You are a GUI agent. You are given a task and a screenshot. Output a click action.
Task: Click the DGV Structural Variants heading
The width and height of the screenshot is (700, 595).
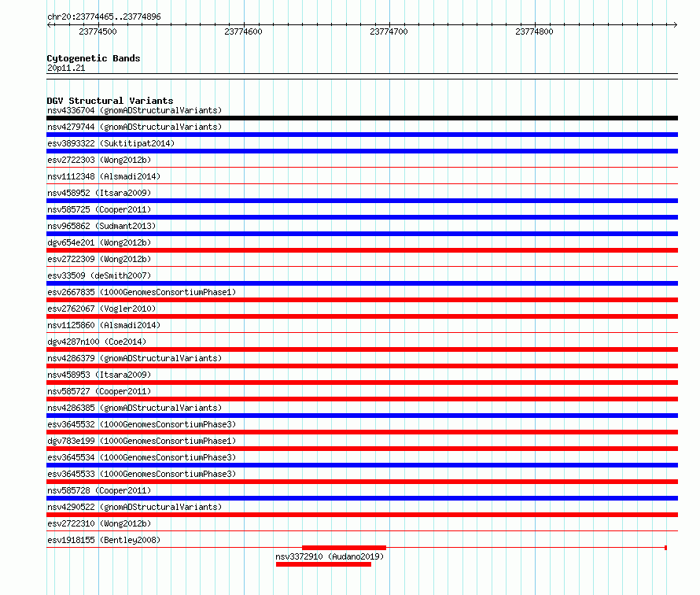(110, 101)
